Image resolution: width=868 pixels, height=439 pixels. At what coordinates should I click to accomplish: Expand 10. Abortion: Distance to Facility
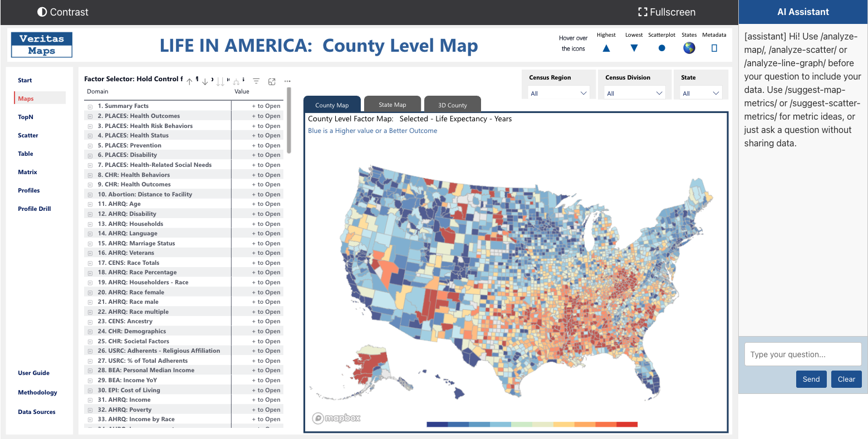tap(90, 195)
